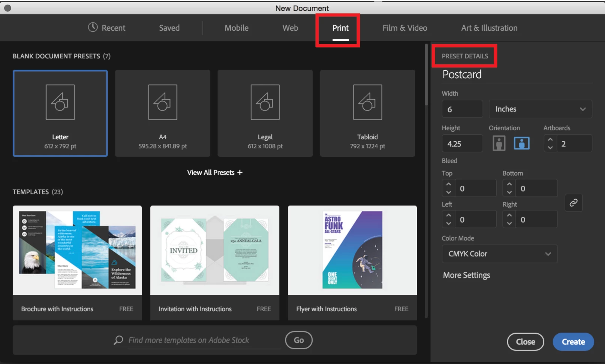This screenshot has height=364, width=605.
Task: Open the Invitation with Instructions template
Action: (215, 263)
